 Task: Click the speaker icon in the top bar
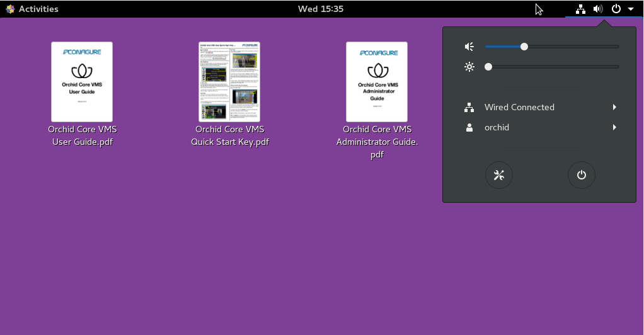point(598,9)
